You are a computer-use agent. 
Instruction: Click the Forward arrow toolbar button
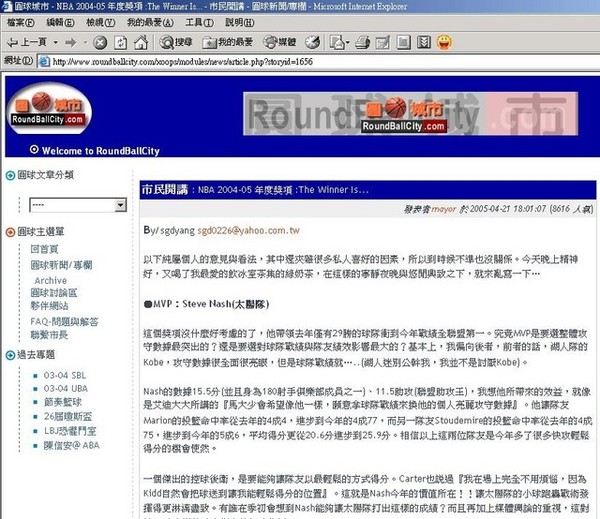[71, 42]
